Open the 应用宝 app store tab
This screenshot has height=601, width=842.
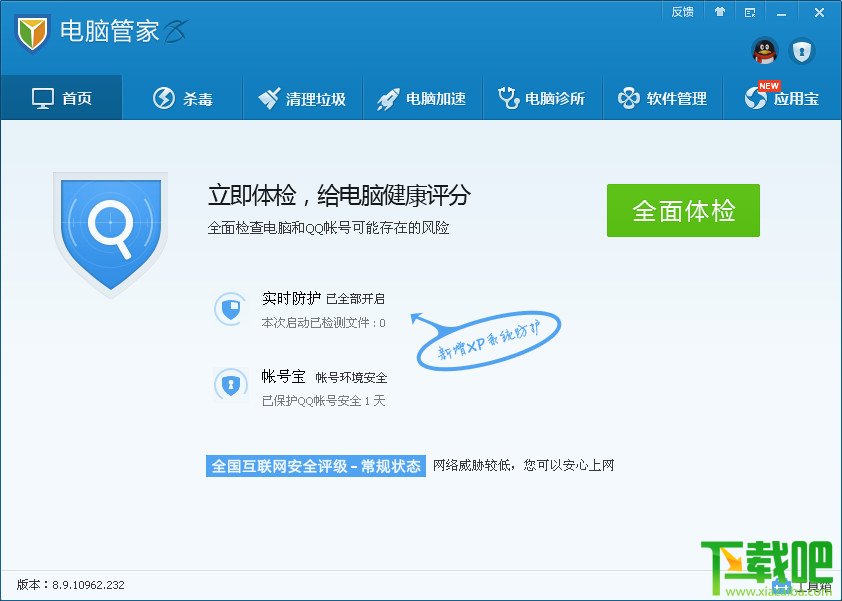[x=782, y=98]
